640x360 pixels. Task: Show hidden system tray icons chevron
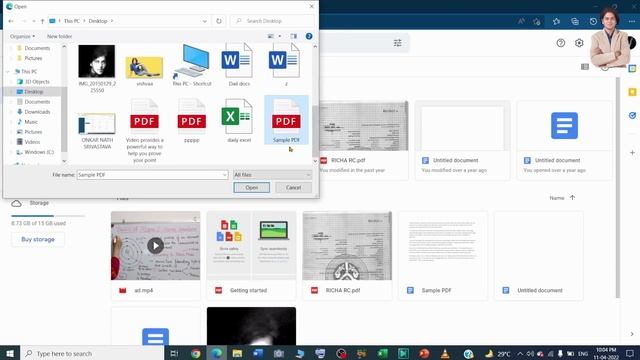pos(520,353)
